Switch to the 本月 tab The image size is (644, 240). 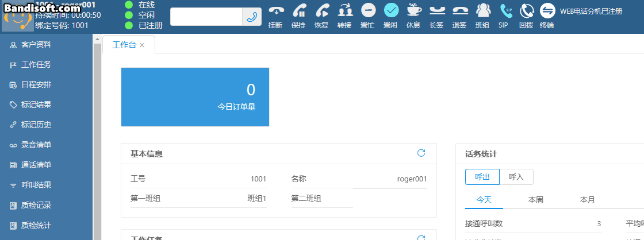[587, 200]
